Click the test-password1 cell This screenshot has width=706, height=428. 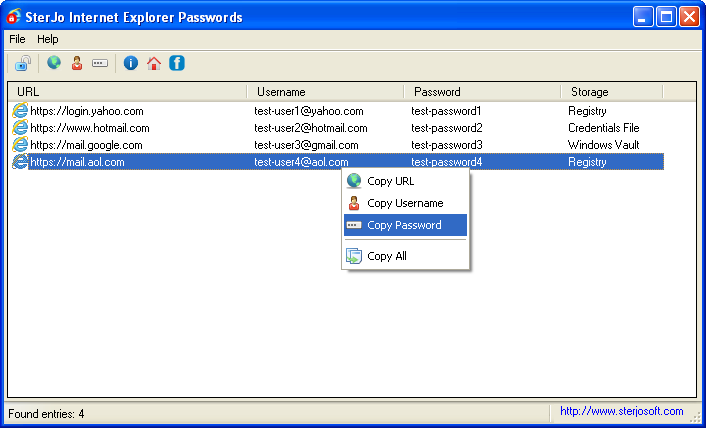click(446, 111)
